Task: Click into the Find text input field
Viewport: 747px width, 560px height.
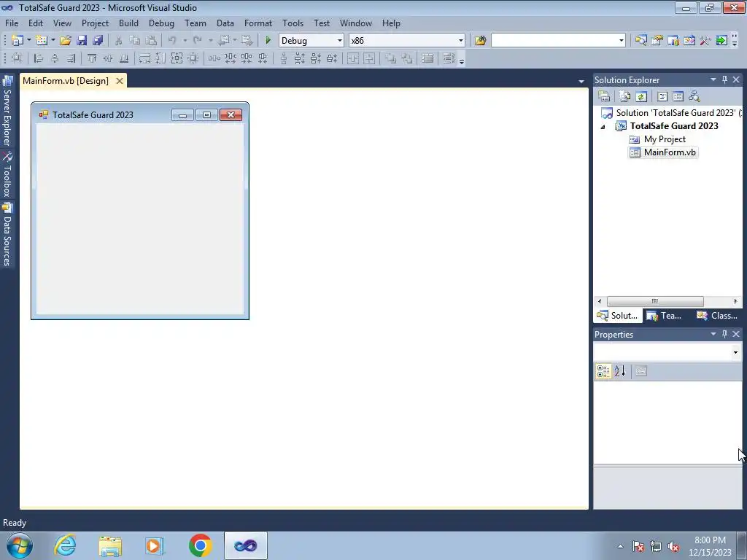Action: (554, 41)
